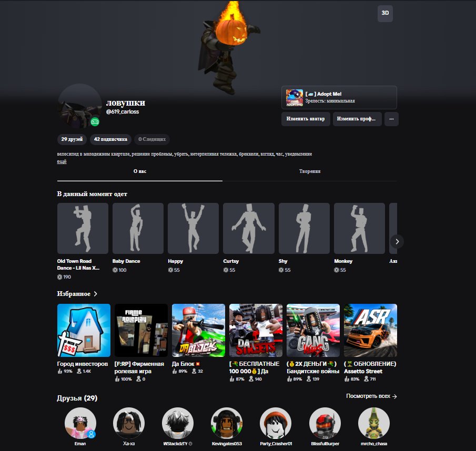Click the green in-game status icon

click(x=95, y=121)
